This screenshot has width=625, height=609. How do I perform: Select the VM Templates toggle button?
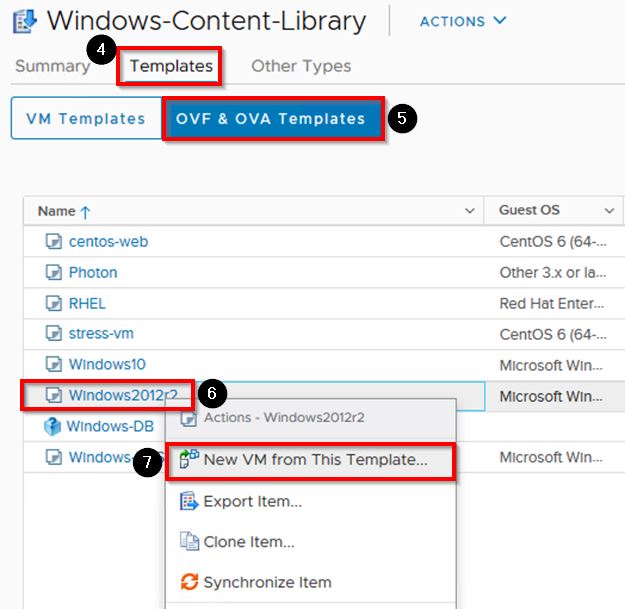coord(86,118)
